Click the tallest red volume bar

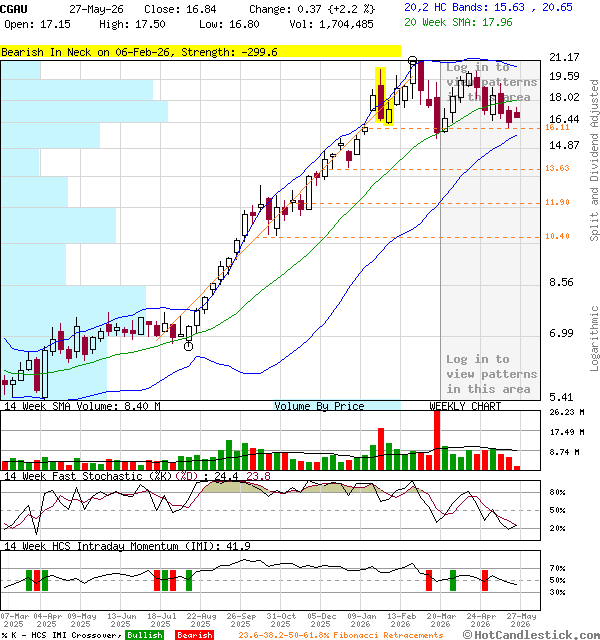pyautogui.click(x=437, y=440)
